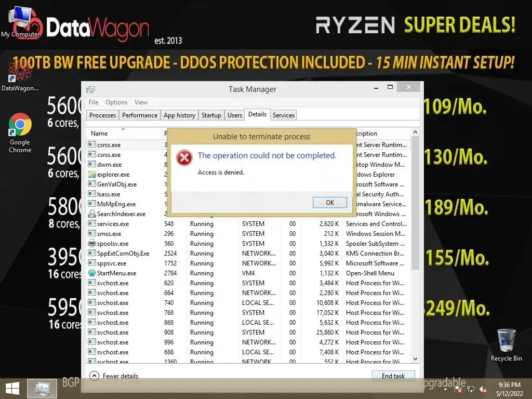This screenshot has width=532, height=399.
Task: Select the svchost.exe row with PID 740
Action: [x=249, y=303]
